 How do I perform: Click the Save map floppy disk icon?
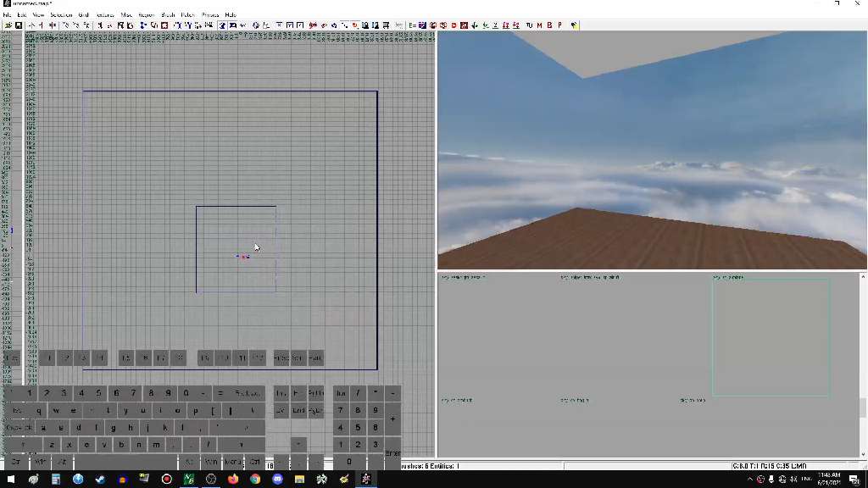click(x=19, y=25)
